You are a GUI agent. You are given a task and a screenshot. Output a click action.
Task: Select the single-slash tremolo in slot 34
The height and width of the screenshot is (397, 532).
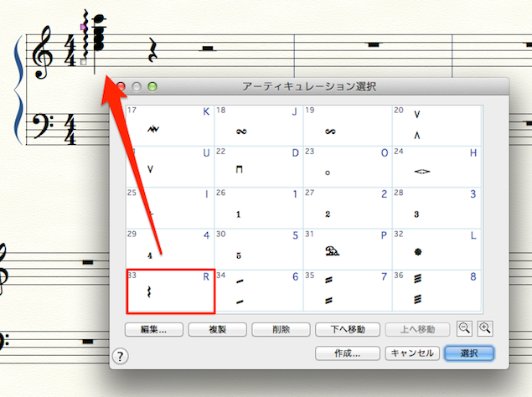click(x=259, y=291)
